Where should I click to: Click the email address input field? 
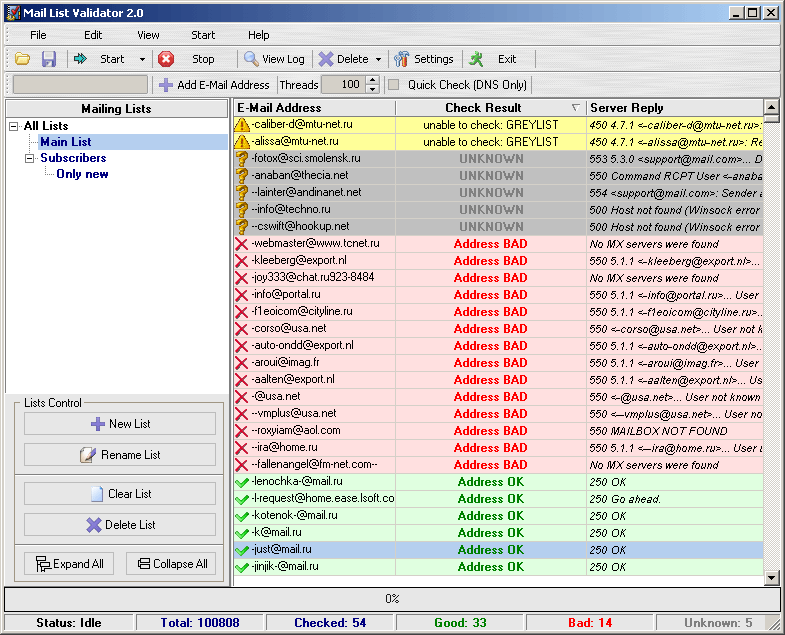80,85
